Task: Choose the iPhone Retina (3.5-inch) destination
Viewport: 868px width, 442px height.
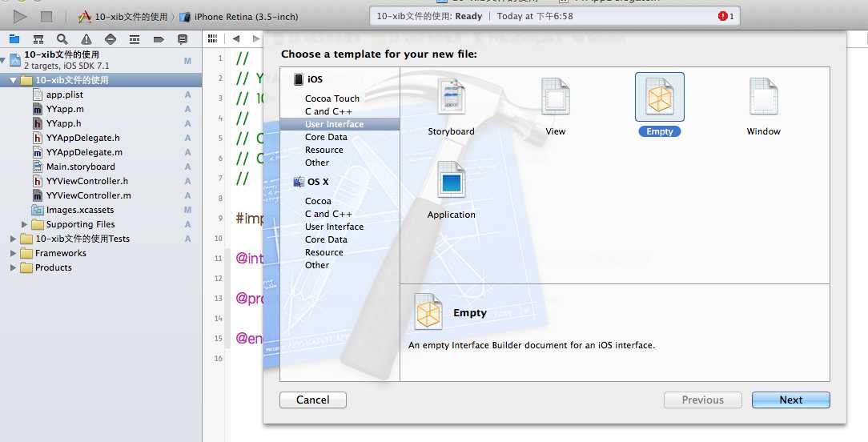Action: [239, 17]
